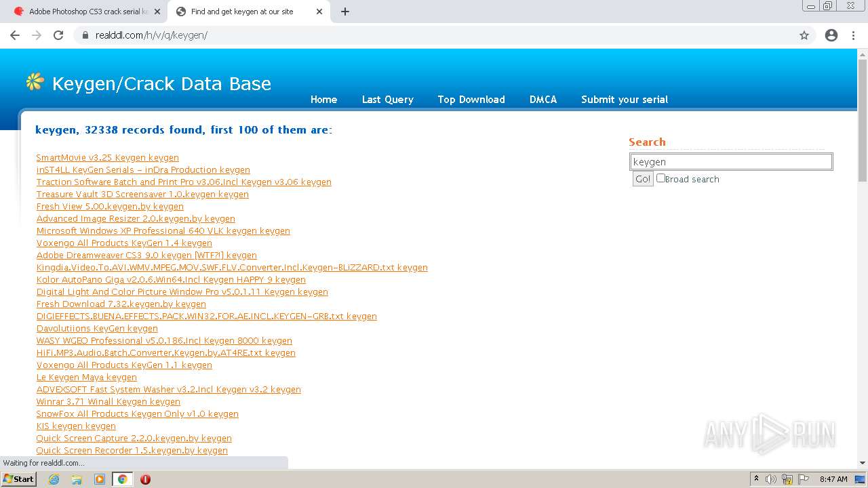Reload the current page
Image resolution: width=868 pixels, height=488 pixels.
(58, 35)
